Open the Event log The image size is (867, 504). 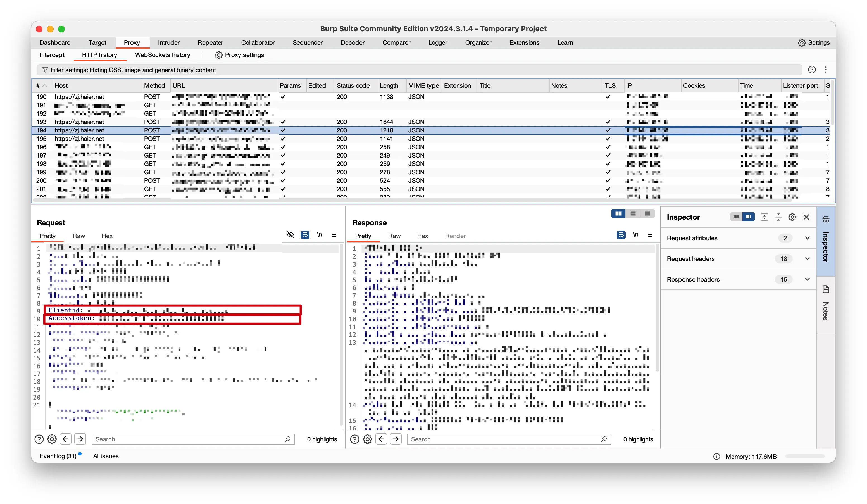58,456
